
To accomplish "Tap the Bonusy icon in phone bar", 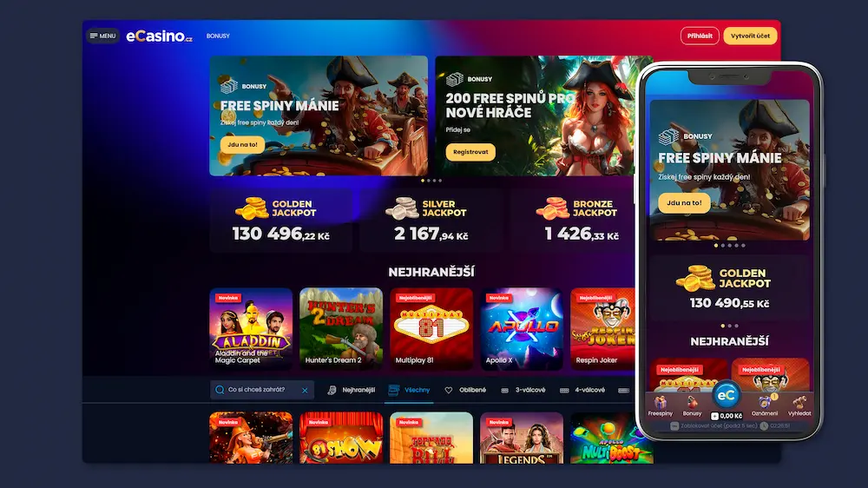I will click(x=692, y=406).
